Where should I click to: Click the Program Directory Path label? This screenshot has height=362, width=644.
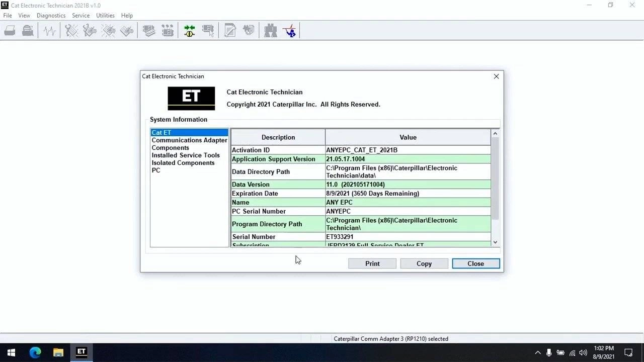tap(267, 224)
